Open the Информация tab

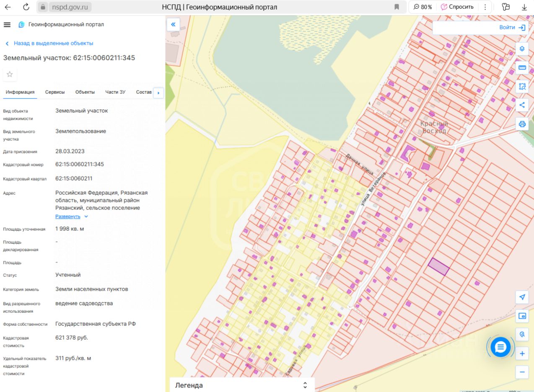(20, 92)
